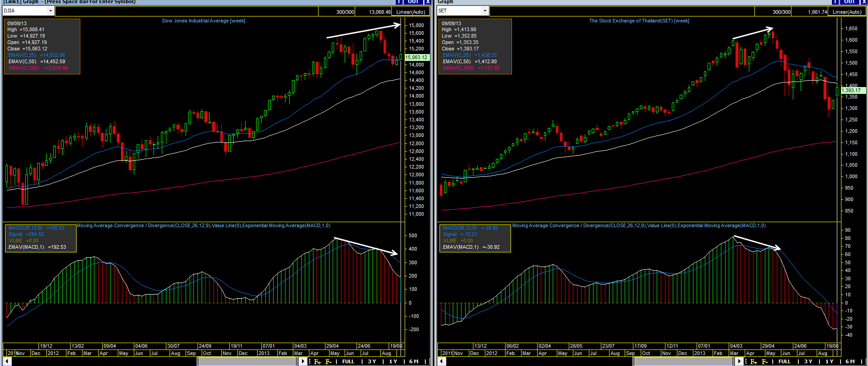Click the scroll-left arrow in SET graph
Screen dimensions: 868x366
click(x=441, y=361)
